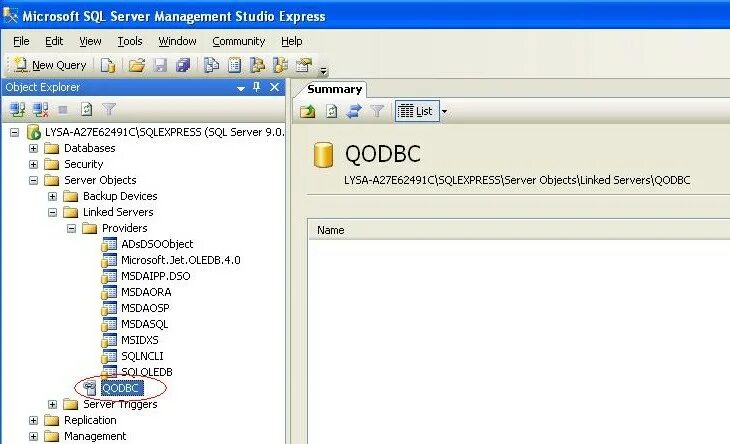
Task: Expand the Backup Devices folder
Action: click(x=53, y=196)
